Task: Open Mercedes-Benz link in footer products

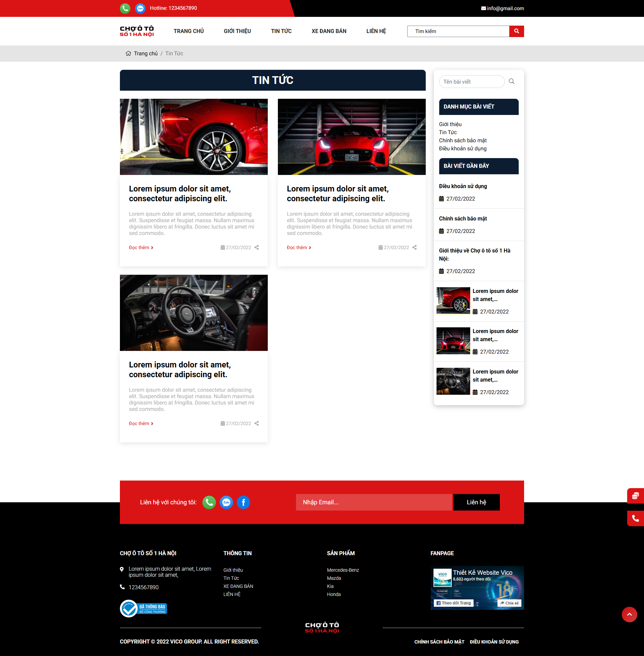Action: pyautogui.click(x=343, y=570)
